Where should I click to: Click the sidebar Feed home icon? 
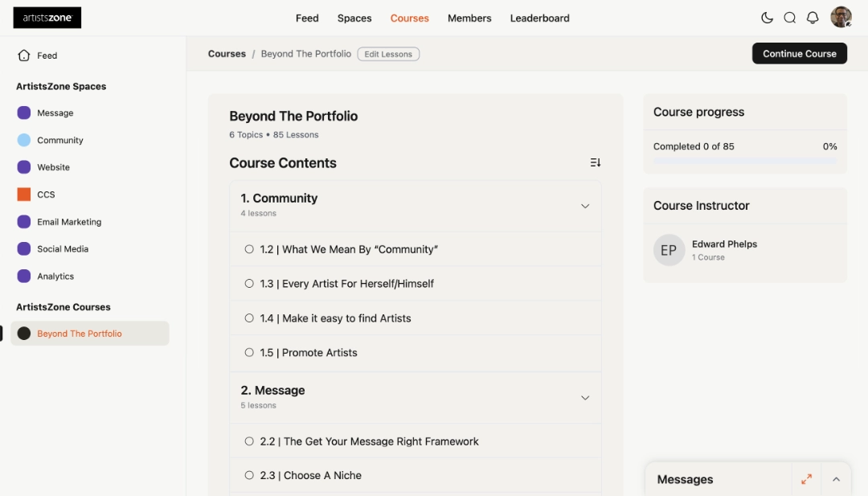click(x=24, y=55)
